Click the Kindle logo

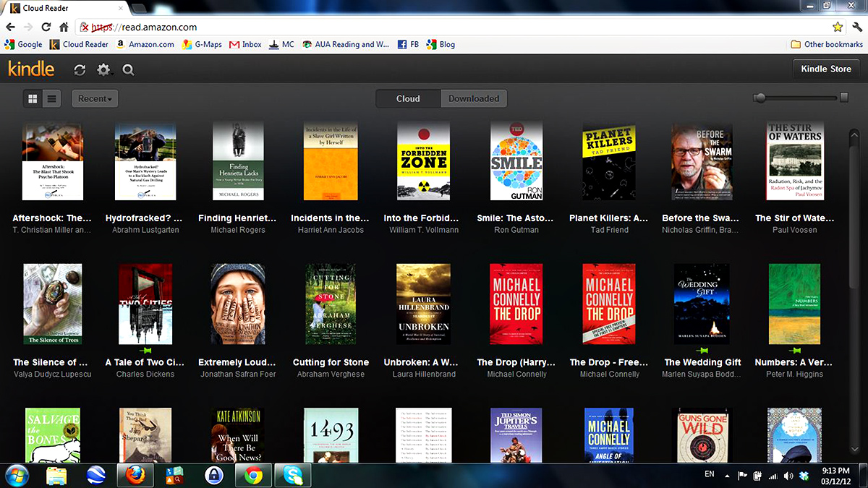[31, 69]
